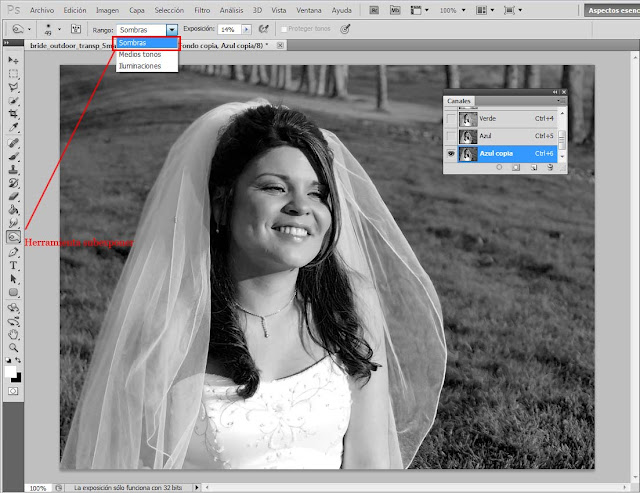
Task: Reset to default foreground/background colors
Action: click(9, 360)
